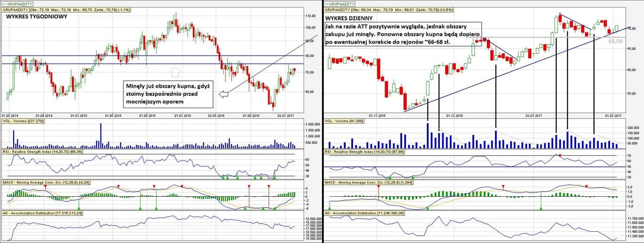The image size is (644, 243).
Task: Click the weekly AD Accumulation Distribution label
Action: (42, 214)
